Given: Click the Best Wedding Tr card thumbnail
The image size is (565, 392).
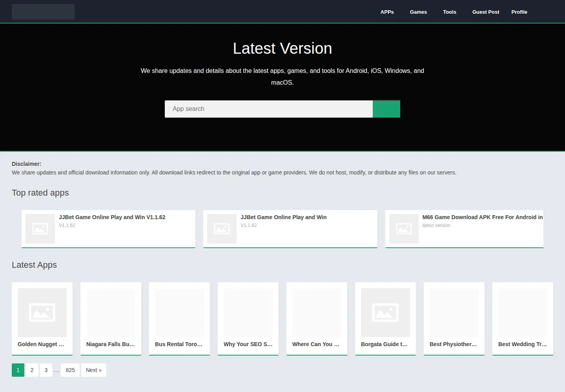Looking at the screenshot, I should (523, 312).
